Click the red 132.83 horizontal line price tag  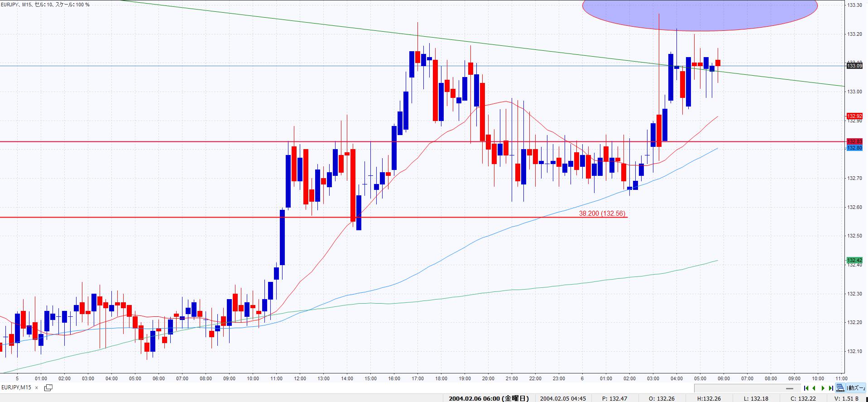coord(854,141)
